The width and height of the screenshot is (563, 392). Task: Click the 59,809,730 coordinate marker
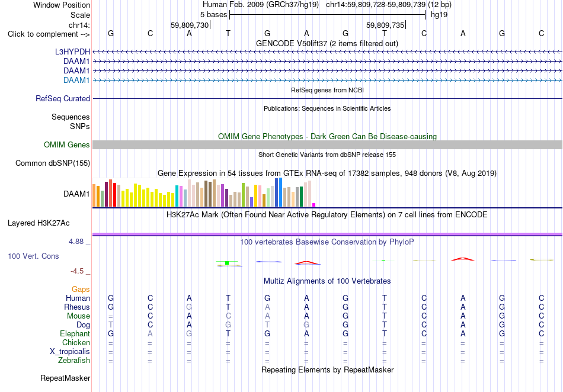(x=190, y=25)
